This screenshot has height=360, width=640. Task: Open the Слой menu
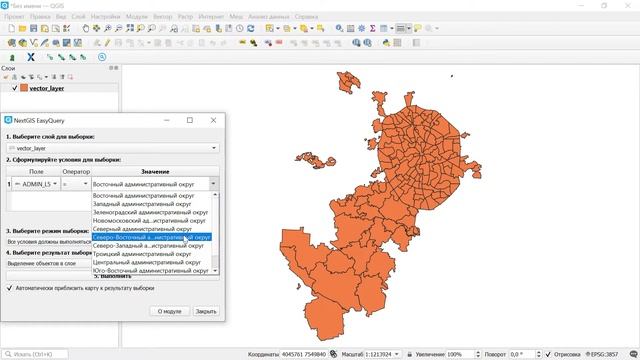tap(78, 17)
